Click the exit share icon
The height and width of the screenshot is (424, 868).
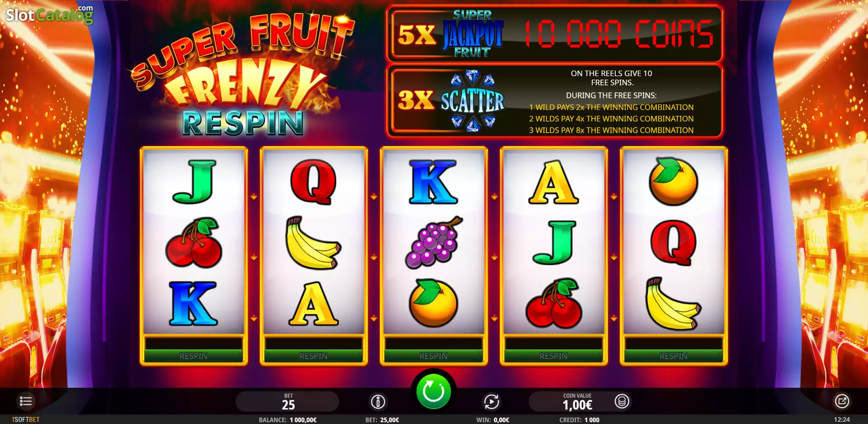(842, 401)
